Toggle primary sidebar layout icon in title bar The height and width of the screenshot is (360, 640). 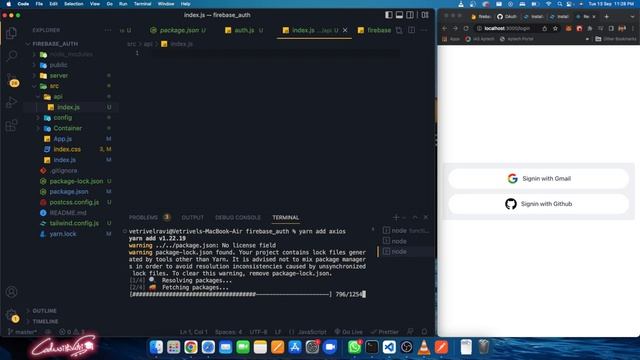389,15
